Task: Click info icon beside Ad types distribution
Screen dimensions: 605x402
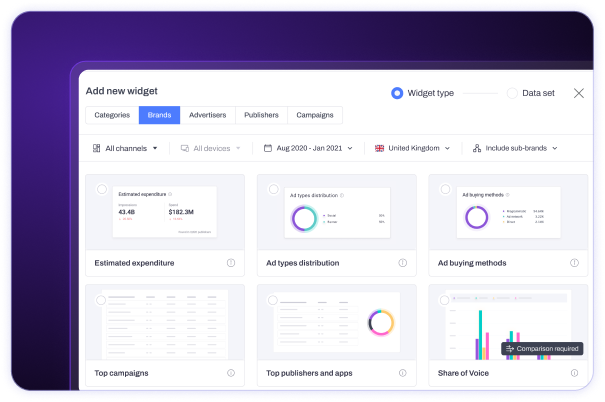Action: [403, 263]
